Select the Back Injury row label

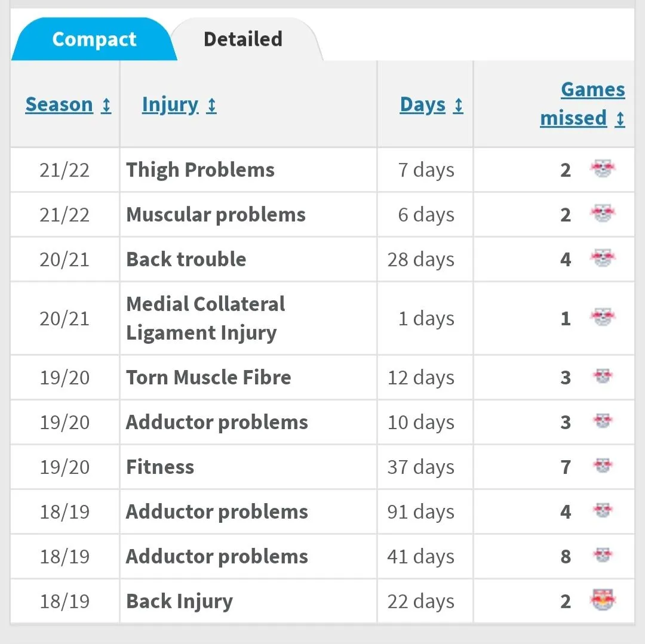click(179, 601)
